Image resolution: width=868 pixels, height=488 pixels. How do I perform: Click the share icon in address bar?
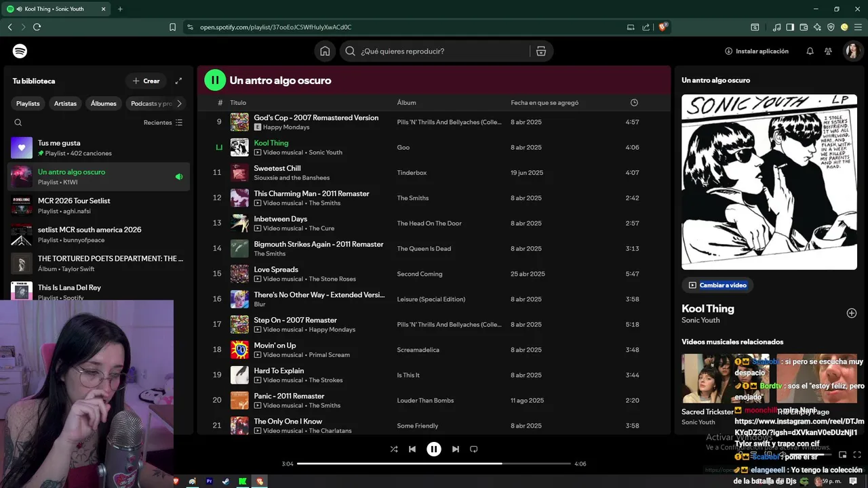(x=647, y=27)
